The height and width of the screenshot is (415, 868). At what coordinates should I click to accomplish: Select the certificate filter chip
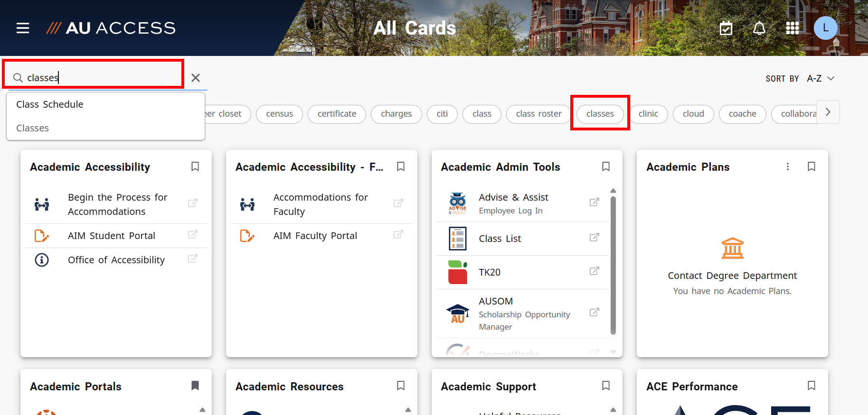337,114
